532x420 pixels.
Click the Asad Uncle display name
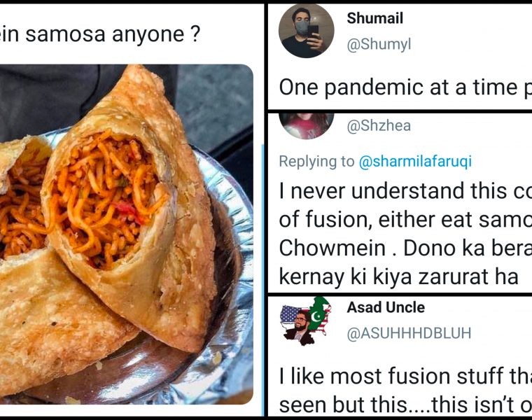point(386,307)
